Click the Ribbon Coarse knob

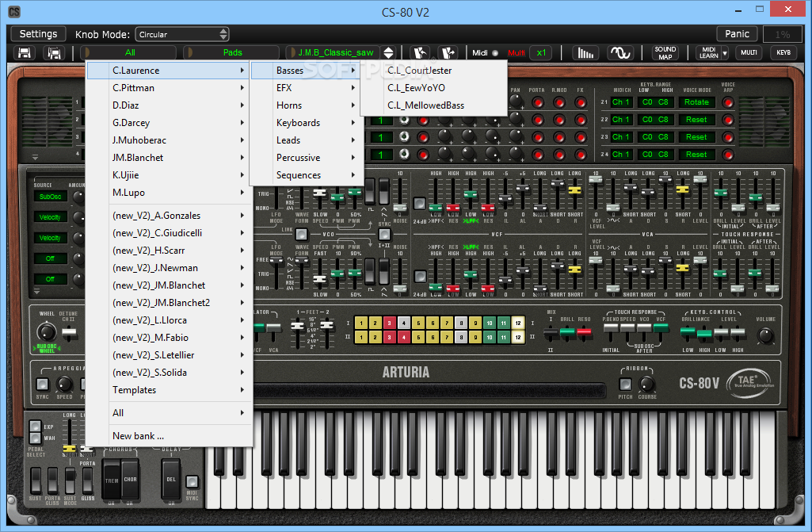(646, 385)
